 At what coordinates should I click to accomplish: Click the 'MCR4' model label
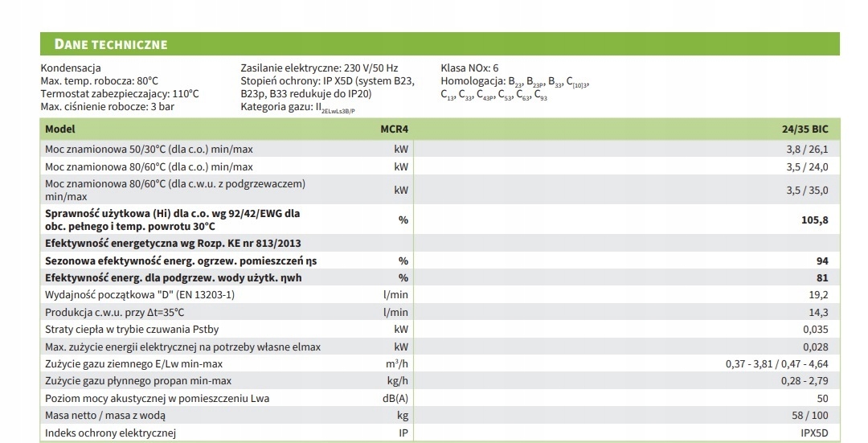tap(394, 129)
